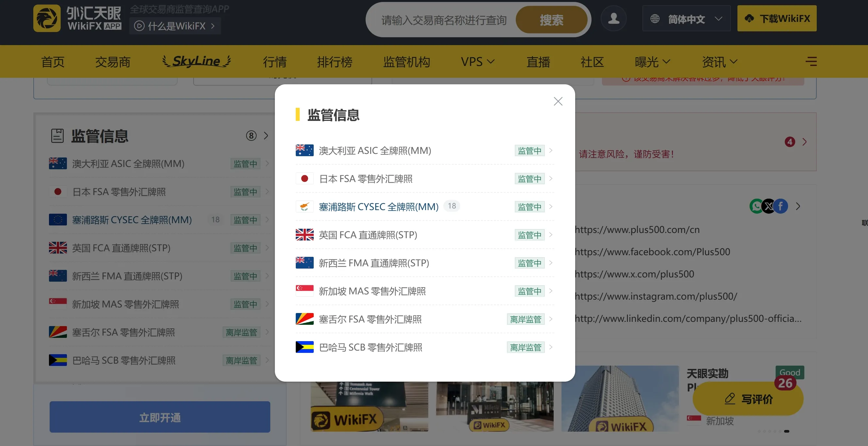Click the 搜索 search button
The width and height of the screenshot is (868, 446).
coord(552,20)
